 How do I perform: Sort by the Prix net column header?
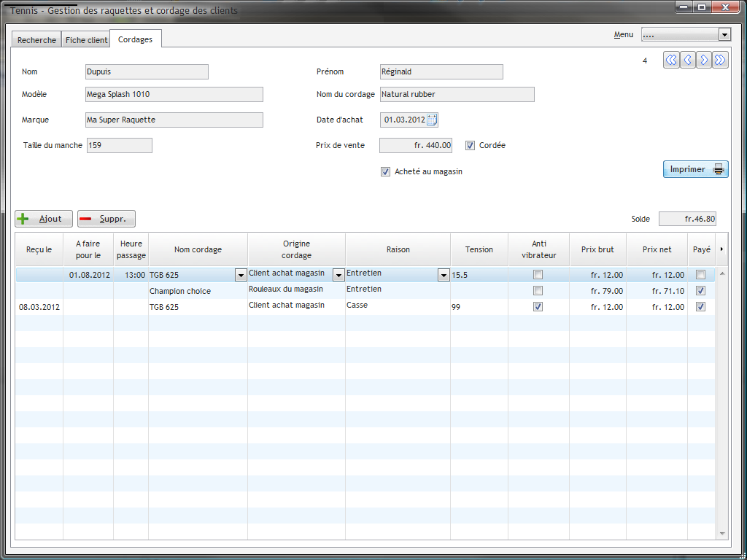[x=657, y=249]
